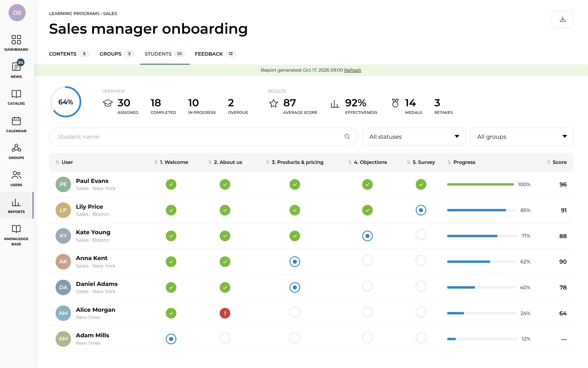Click Daniel Adams's Products & pricing indicator
The image size is (588, 368).
point(295,288)
